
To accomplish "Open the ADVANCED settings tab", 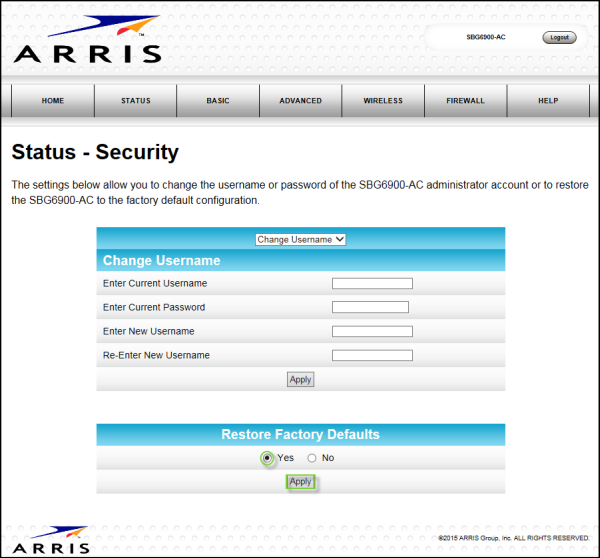I will click(300, 101).
